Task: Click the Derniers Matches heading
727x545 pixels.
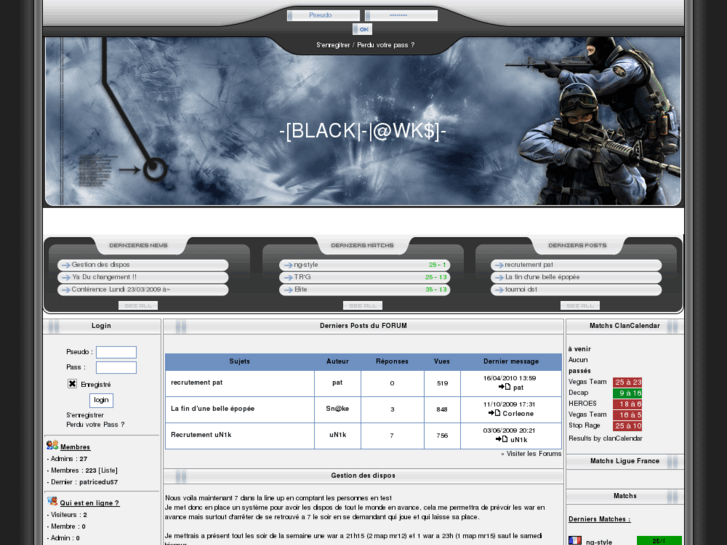Action: [x=599, y=519]
